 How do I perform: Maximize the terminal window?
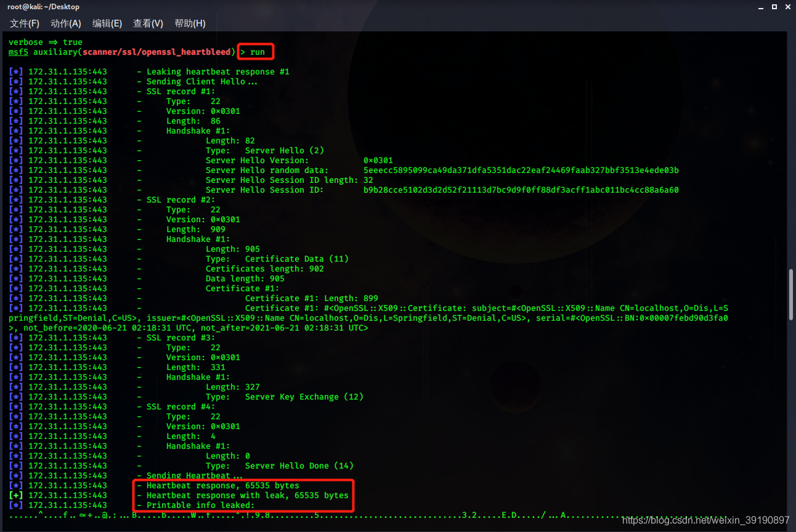tap(773, 7)
